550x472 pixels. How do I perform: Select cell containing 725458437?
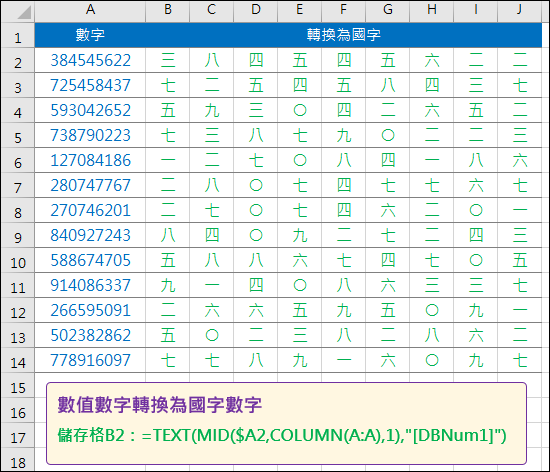[x=90, y=85]
